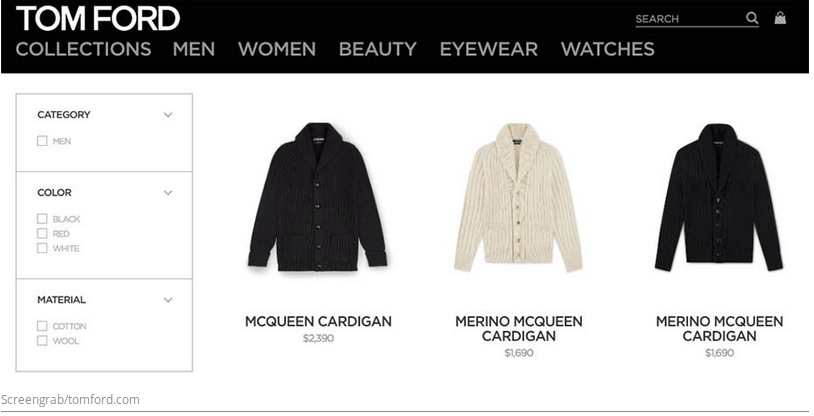
Task: Toggle the MATERIAL filter chevron
Action: (168, 300)
